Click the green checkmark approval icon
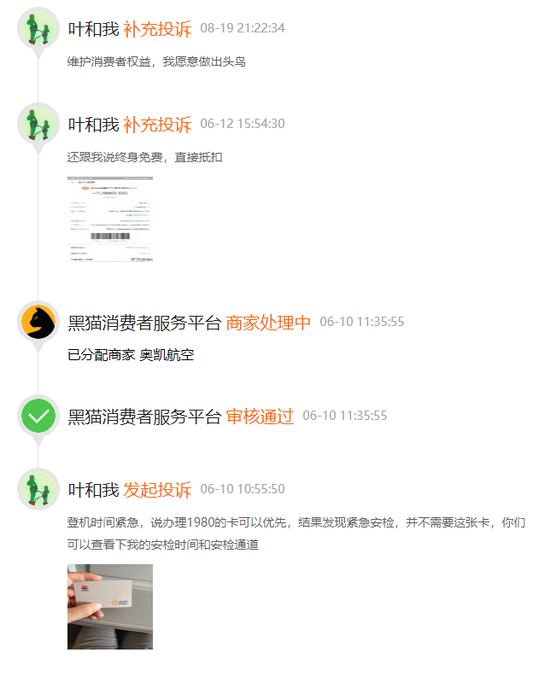This screenshot has width=550, height=676. click(38, 416)
